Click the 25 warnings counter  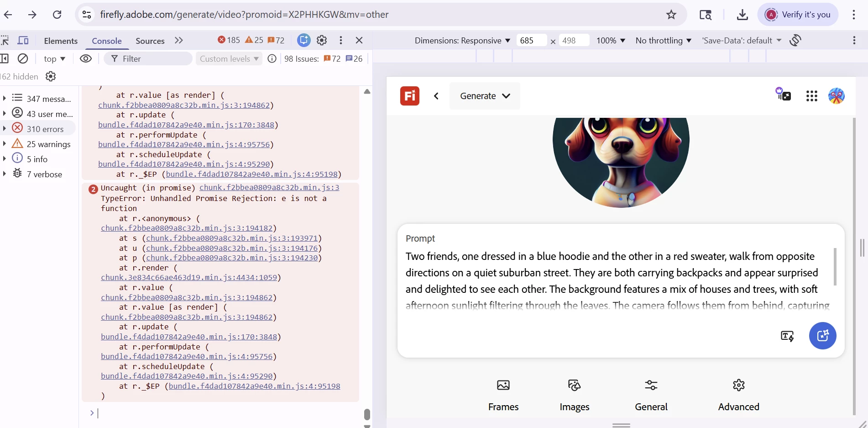click(254, 40)
